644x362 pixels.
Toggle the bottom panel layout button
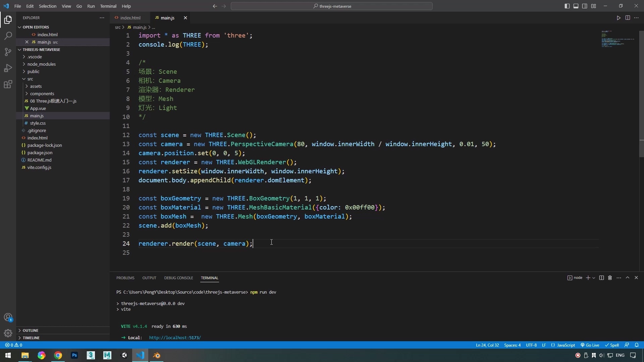pos(576,6)
